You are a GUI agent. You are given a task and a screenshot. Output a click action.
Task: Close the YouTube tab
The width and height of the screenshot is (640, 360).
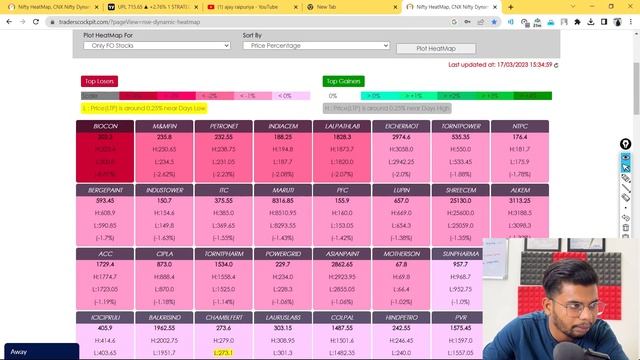[296, 7]
